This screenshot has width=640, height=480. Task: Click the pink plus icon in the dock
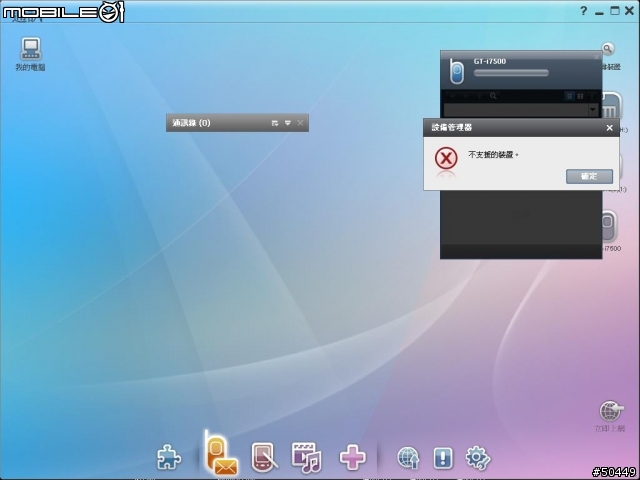[x=352, y=457]
